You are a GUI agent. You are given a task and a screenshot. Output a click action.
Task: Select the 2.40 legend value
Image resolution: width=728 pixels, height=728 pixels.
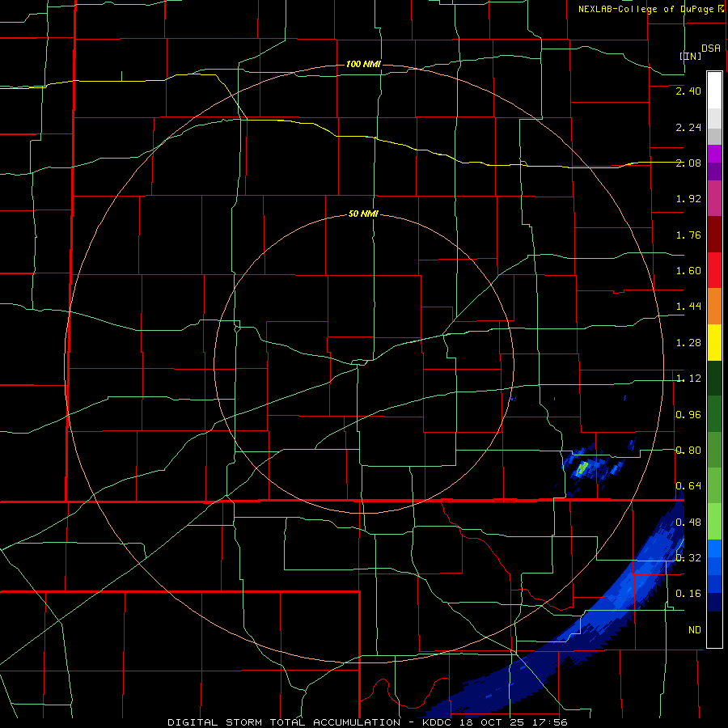[688, 91]
